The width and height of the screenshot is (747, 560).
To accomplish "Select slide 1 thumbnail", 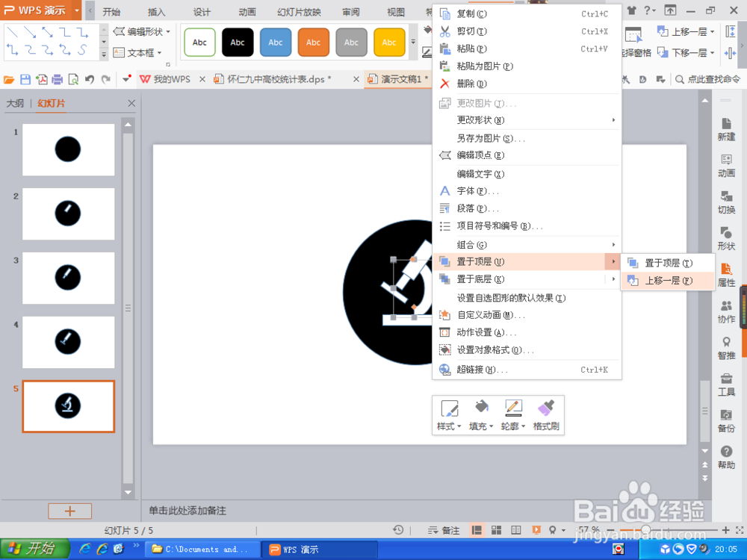I will point(68,149).
